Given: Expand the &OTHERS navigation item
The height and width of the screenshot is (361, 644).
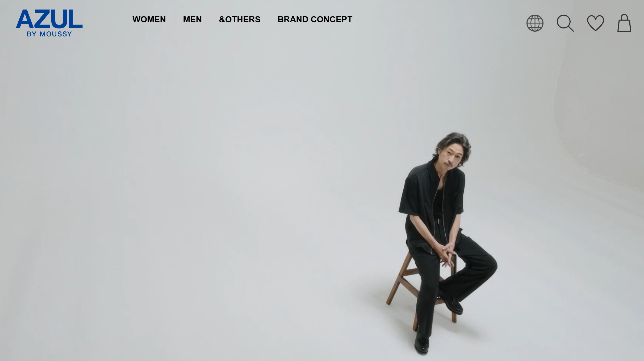Looking at the screenshot, I should point(240,19).
